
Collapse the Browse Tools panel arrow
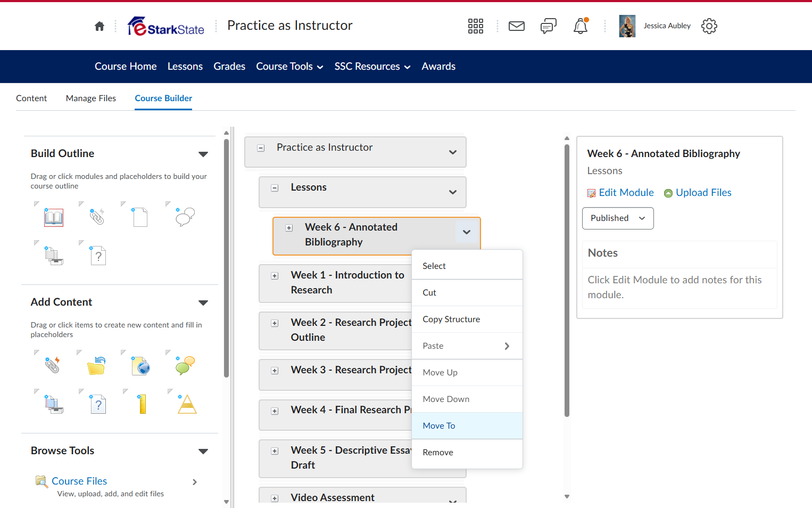pyautogui.click(x=203, y=452)
